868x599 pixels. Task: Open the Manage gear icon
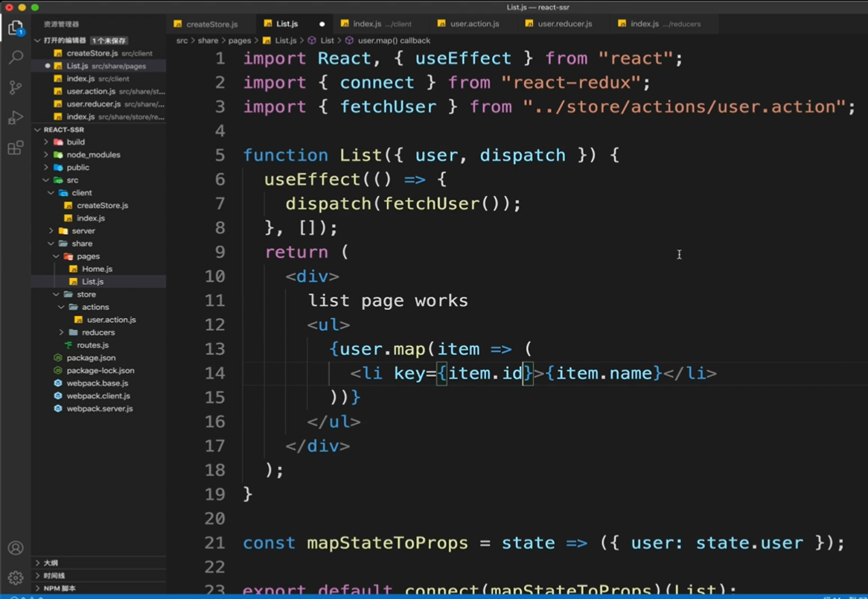[x=16, y=578]
